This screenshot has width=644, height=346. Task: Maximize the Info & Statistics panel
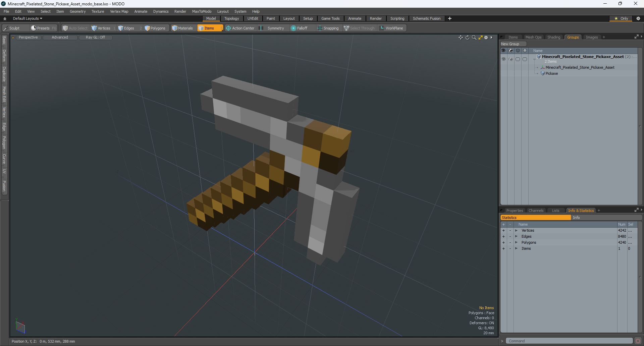pyautogui.click(x=636, y=210)
